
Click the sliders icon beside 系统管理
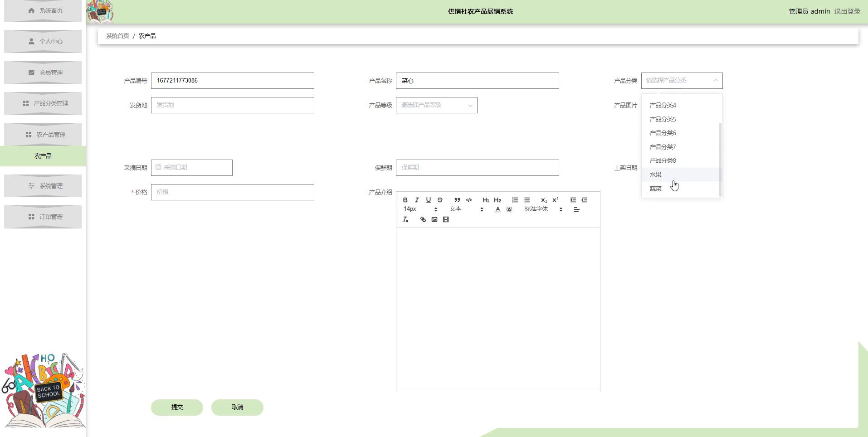point(31,186)
